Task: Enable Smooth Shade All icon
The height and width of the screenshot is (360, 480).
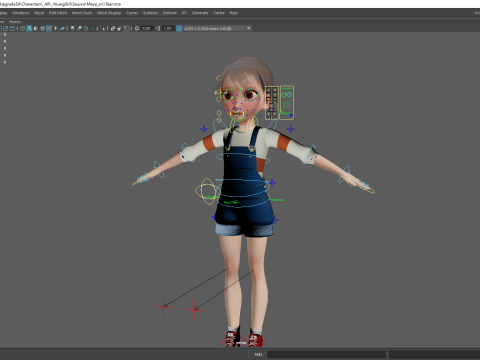Action: [29, 28]
